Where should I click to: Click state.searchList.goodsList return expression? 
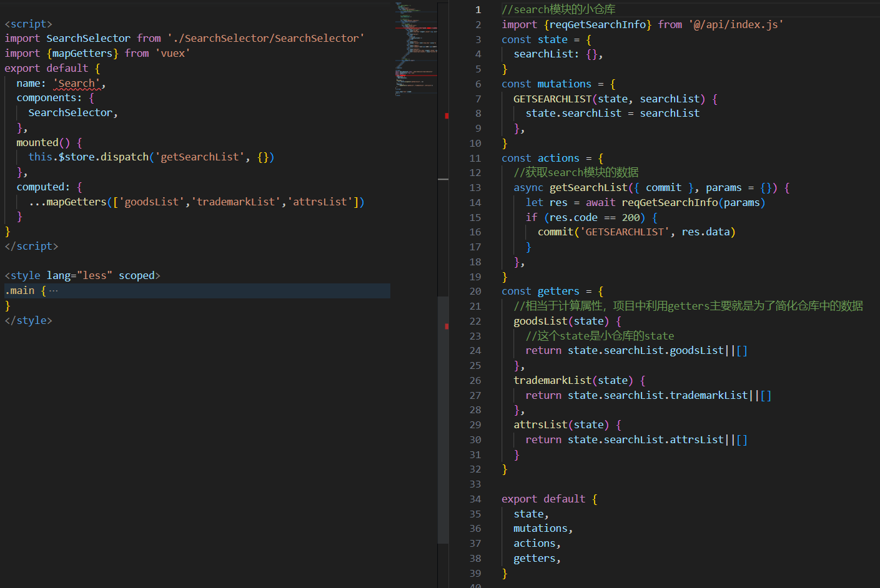point(646,350)
